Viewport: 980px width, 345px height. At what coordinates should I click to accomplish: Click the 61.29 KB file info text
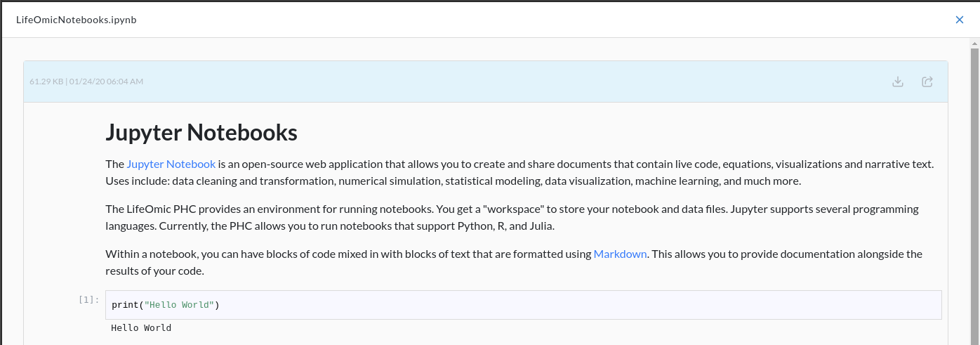point(86,82)
